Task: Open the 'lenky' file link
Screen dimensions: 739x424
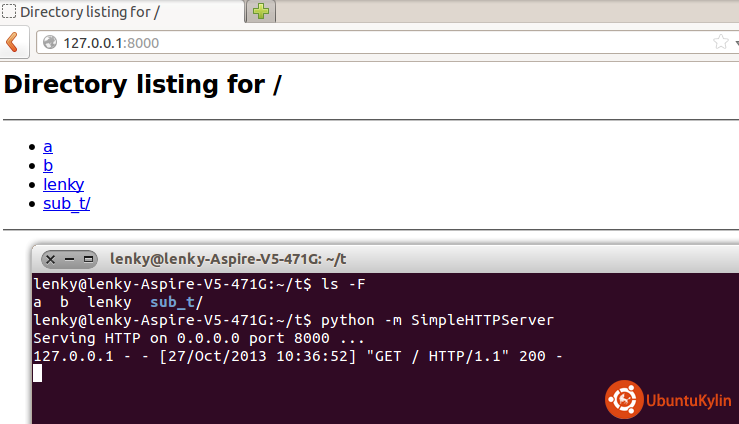Action: click(63, 185)
